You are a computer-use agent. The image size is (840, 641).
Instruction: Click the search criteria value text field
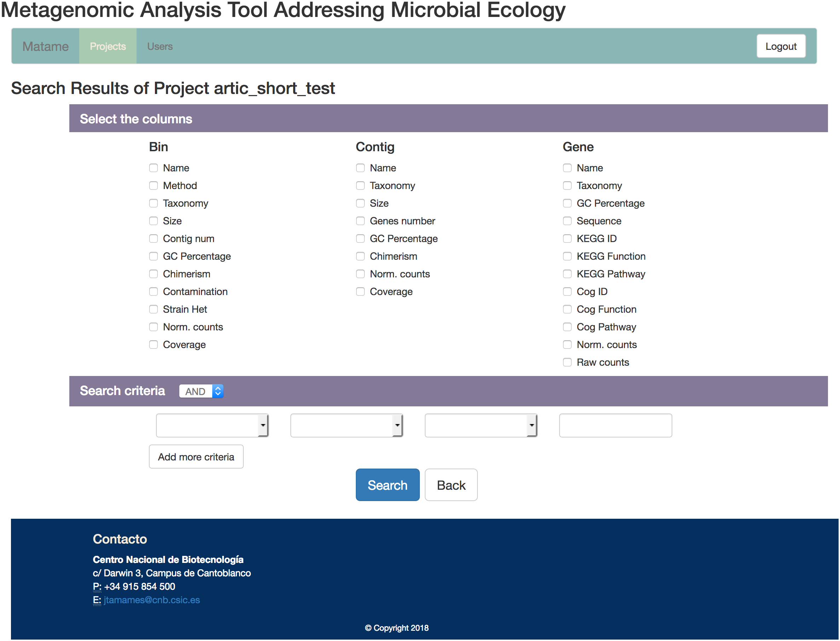coord(615,425)
